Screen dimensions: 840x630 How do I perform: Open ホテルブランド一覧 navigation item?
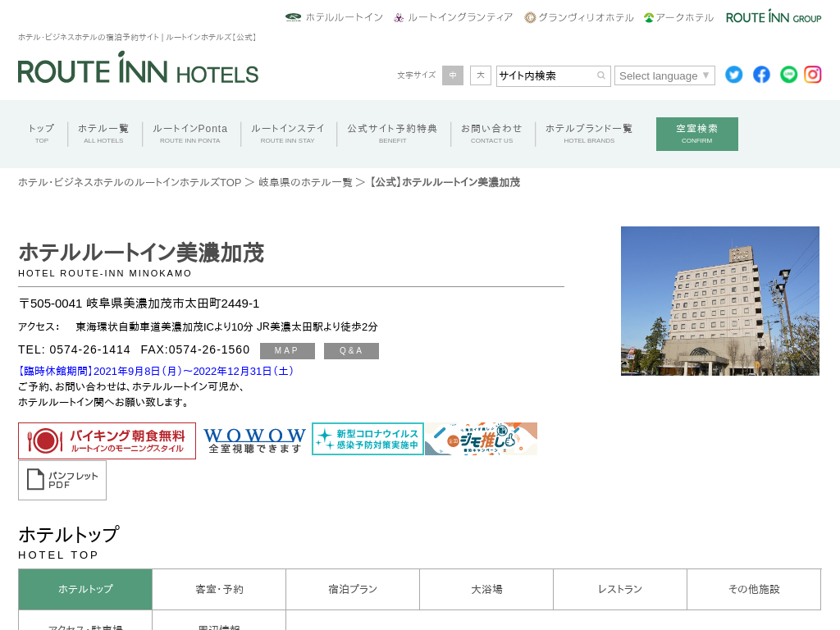pyautogui.click(x=589, y=134)
